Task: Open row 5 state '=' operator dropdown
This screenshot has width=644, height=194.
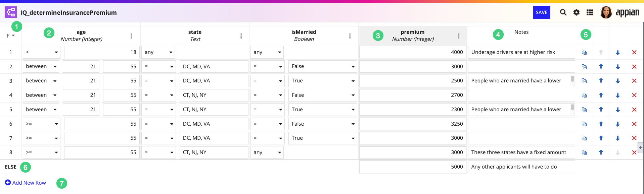Action: [x=158, y=110]
